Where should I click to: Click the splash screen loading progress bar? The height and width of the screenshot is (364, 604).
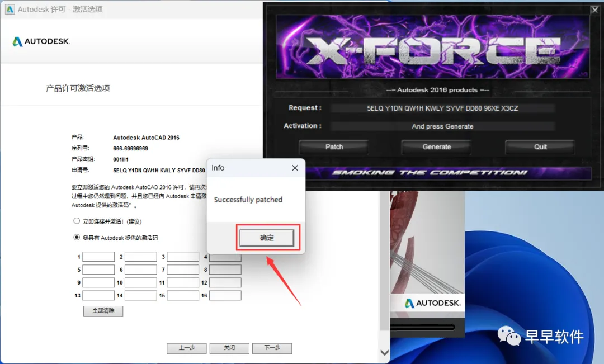coord(423,327)
